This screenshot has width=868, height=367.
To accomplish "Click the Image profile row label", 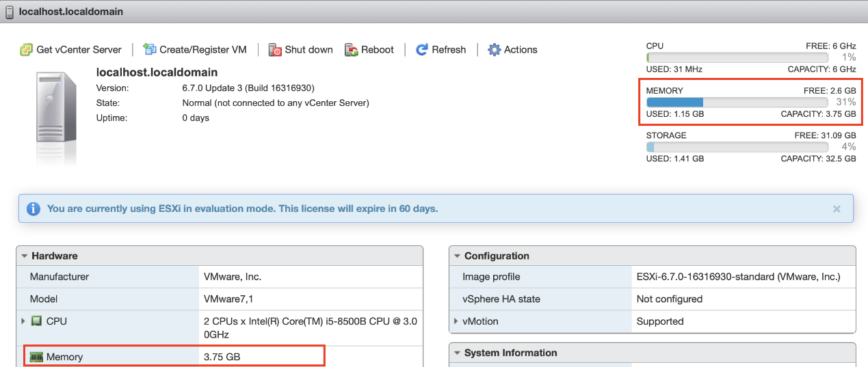I will (491, 277).
